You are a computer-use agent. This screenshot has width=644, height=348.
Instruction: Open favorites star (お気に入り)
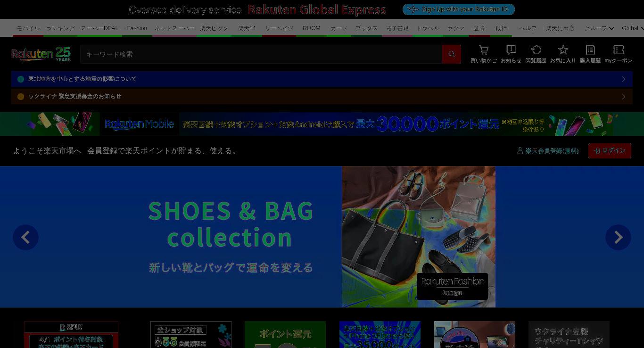[563, 54]
